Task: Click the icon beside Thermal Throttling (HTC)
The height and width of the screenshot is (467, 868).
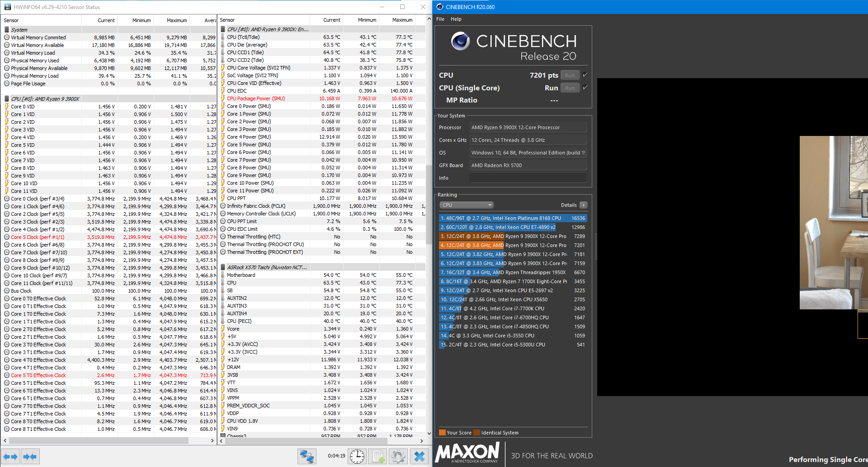Action: coord(223,237)
